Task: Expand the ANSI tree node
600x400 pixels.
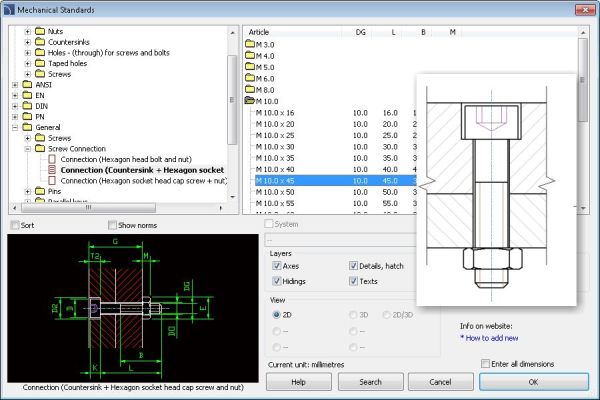Action: coord(15,85)
